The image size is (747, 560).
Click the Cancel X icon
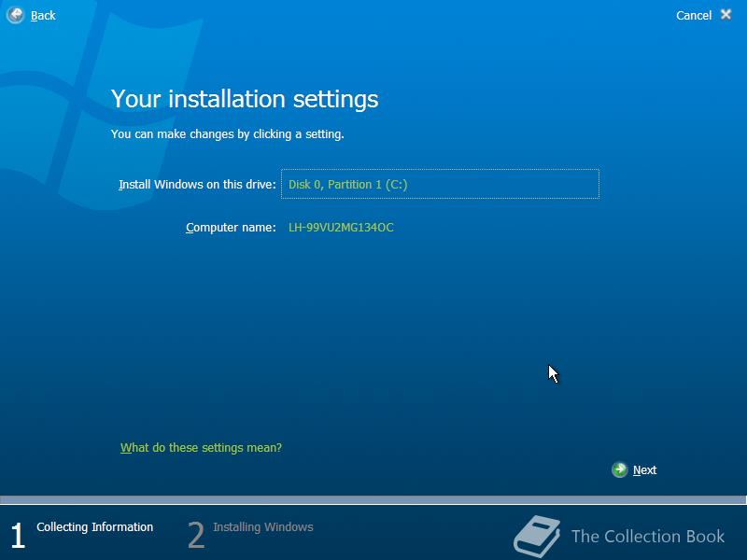pos(726,15)
